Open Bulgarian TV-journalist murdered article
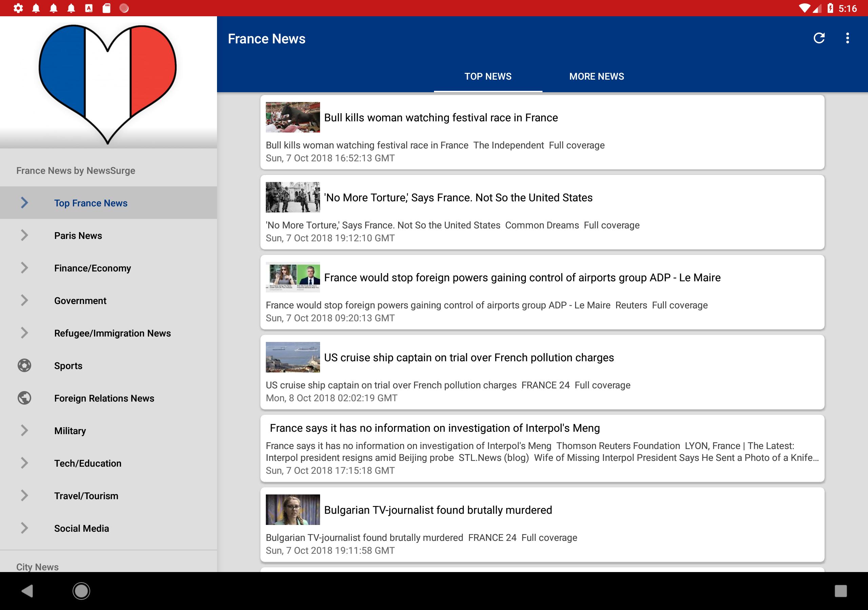 click(542, 524)
